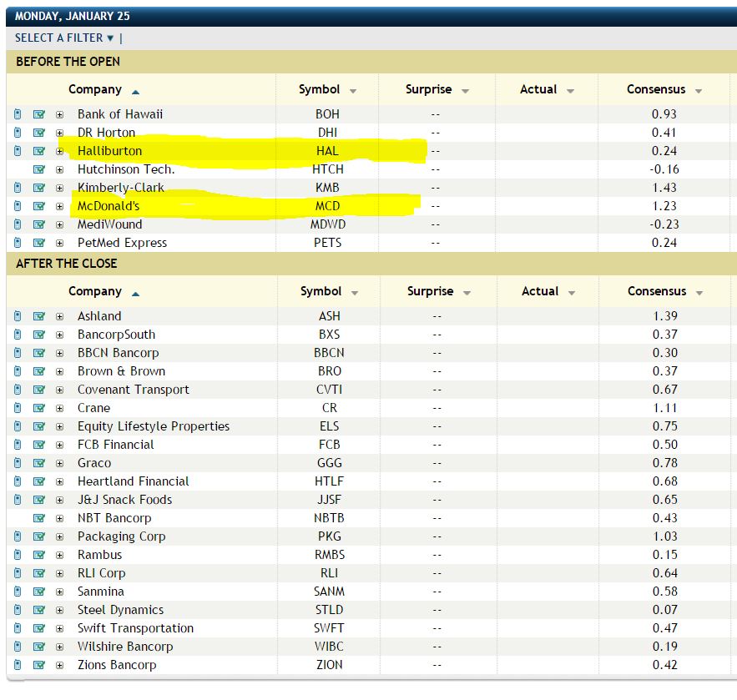Screen dimensions: 737x700
Task: Click the RMBS ticker symbol
Action: (x=330, y=555)
